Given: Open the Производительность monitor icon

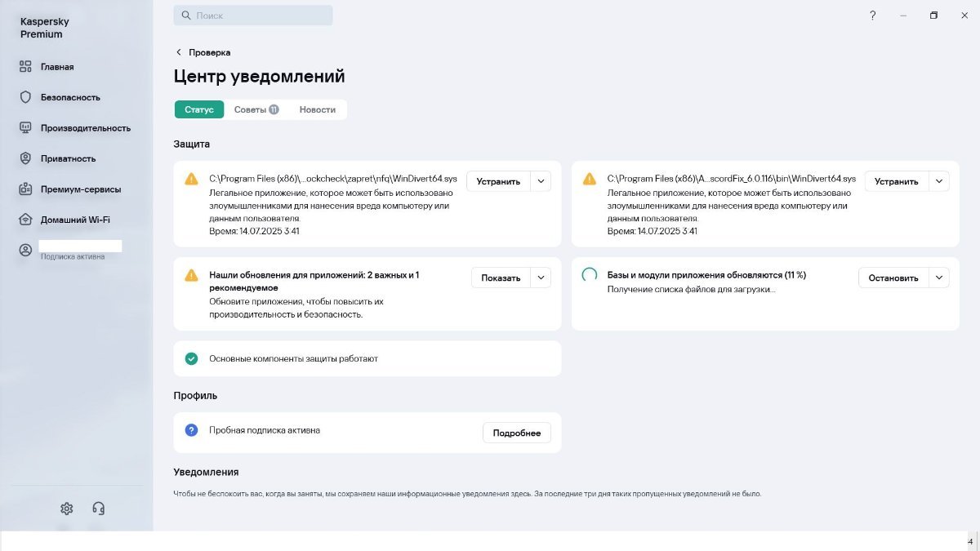Looking at the screenshot, I should pyautogui.click(x=25, y=127).
